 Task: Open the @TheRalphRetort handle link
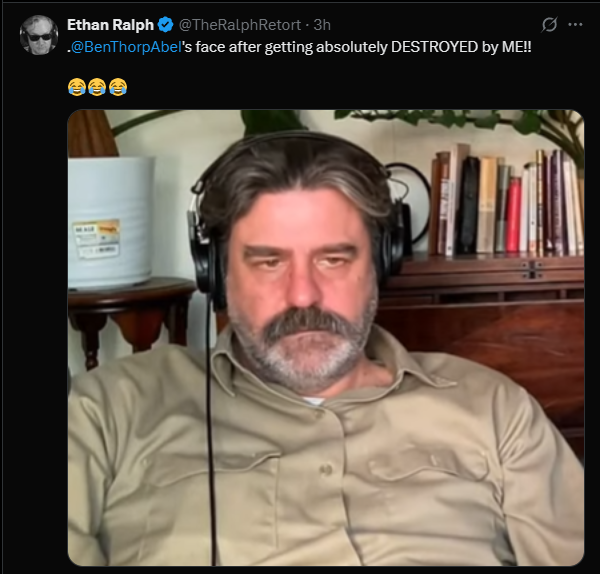pos(240,25)
